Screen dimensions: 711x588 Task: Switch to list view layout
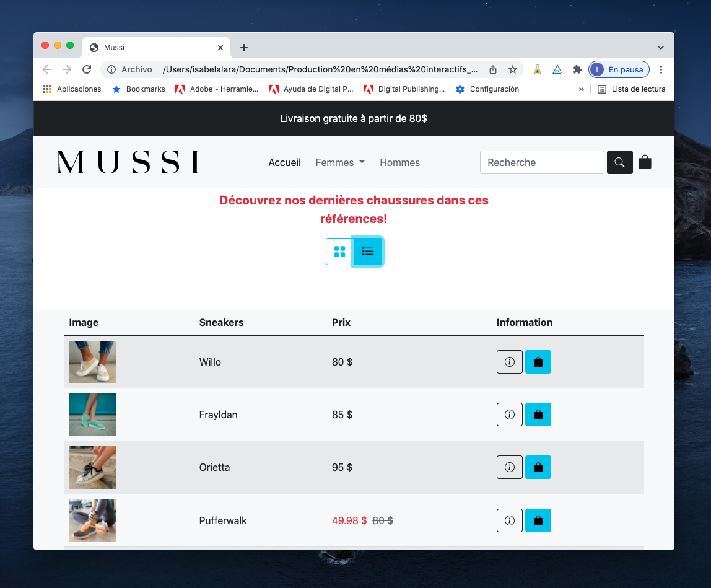click(368, 252)
